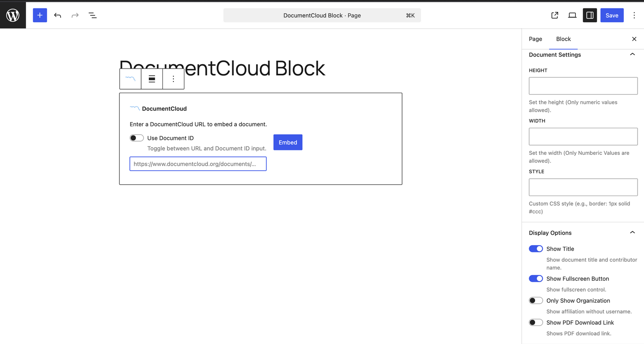Open the block inserter plus button
The width and height of the screenshot is (644, 344).
pyautogui.click(x=40, y=15)
